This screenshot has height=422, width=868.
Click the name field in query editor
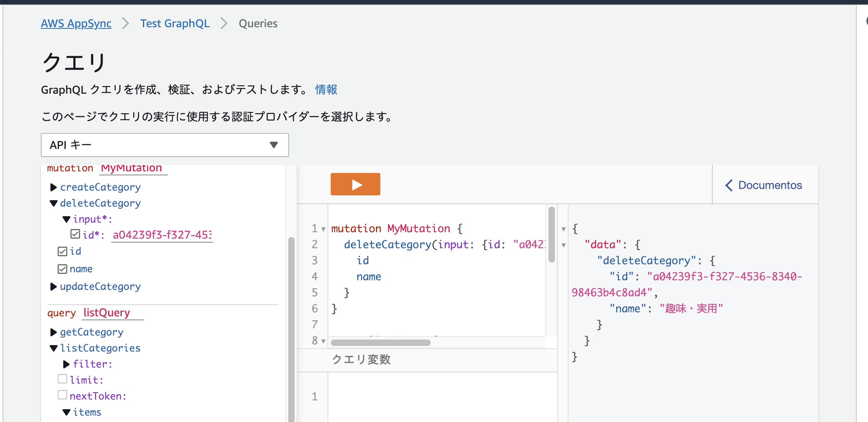pyautogui.click(x=369, y=277)
